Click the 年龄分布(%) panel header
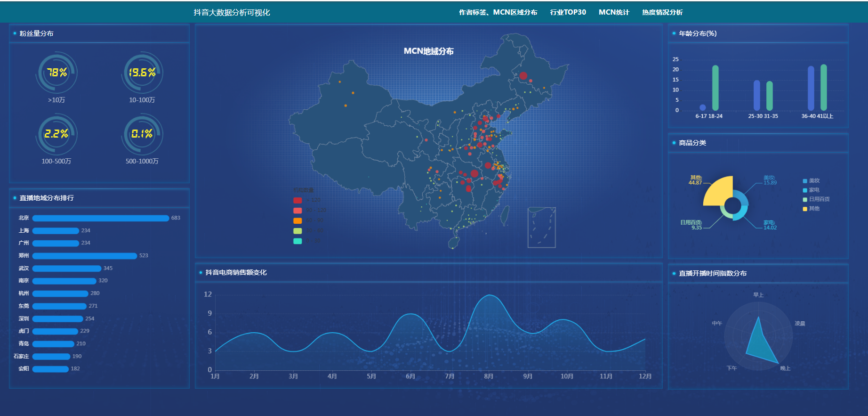The width and height of the screenshot is (868, 416). [x=698, y=33]
